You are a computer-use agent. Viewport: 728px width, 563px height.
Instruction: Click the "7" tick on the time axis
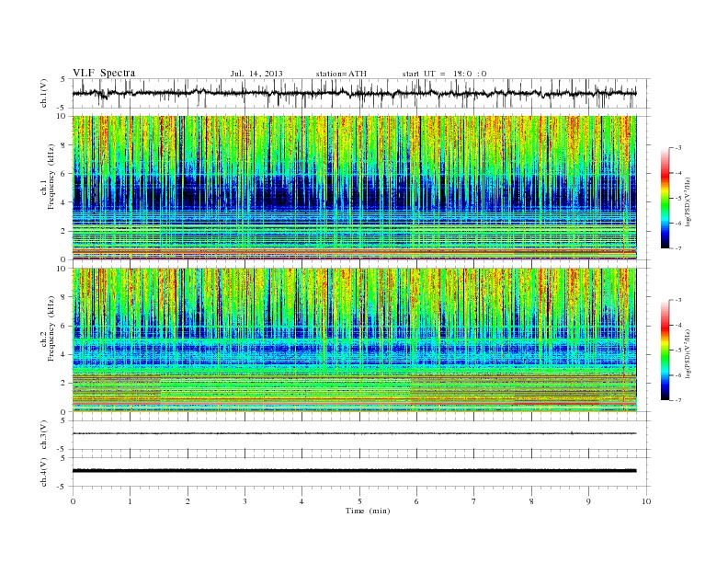pyautogui.click(x=474, y=501)
